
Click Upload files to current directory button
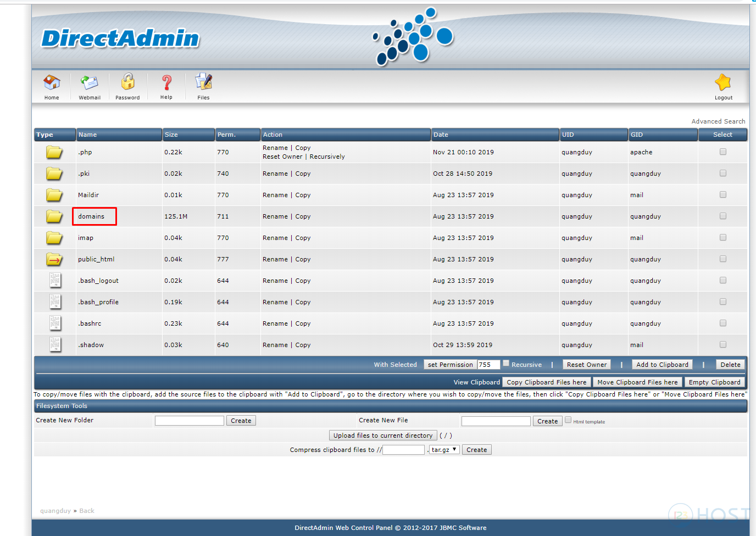(383, 436)
